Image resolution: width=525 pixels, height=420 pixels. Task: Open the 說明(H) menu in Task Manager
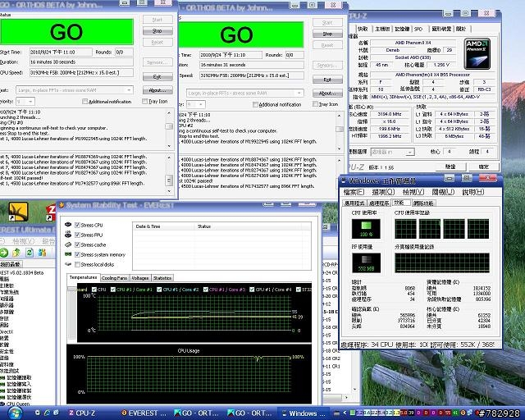(473, 192)
